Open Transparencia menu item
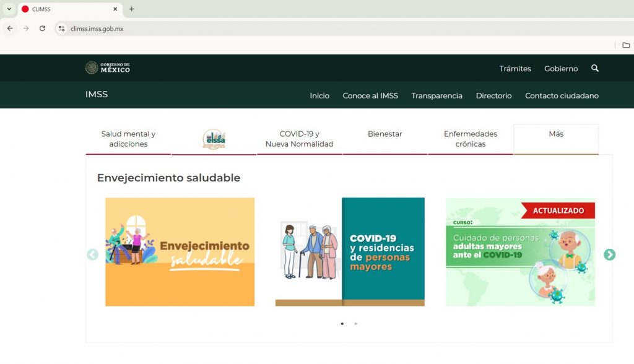Image resolution: width=634 pixels, height=364 pixels. (x=436, y=96)
